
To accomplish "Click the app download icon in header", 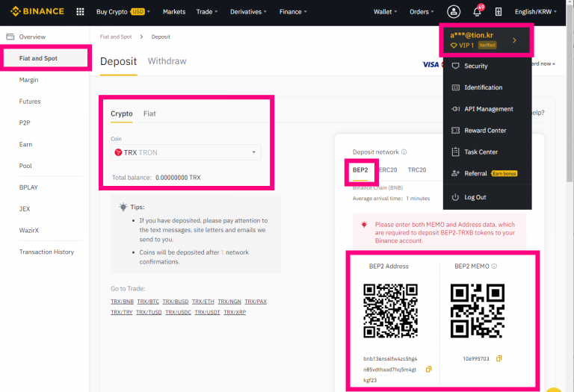I will point(499,12).
